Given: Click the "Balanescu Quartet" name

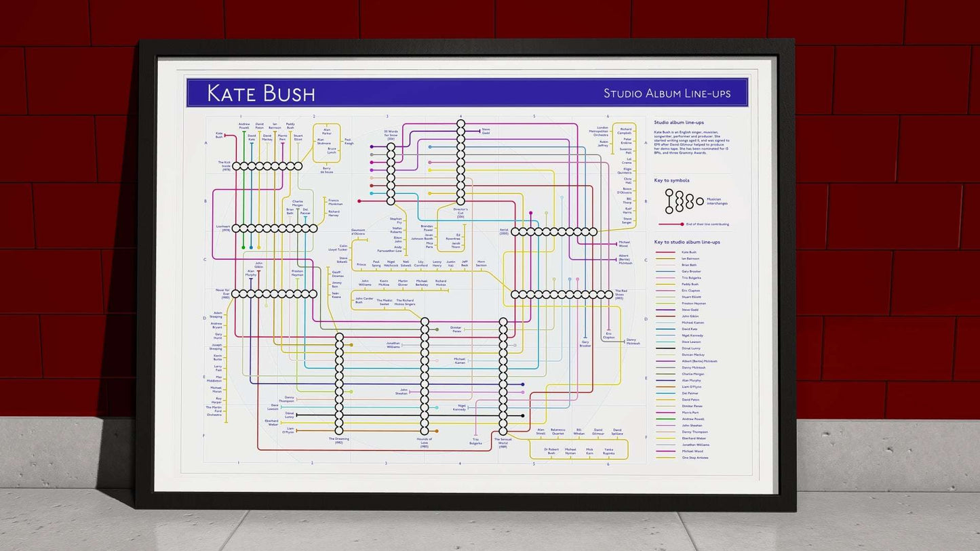Looking at the screenshot, I should click(x=558, y=431).
